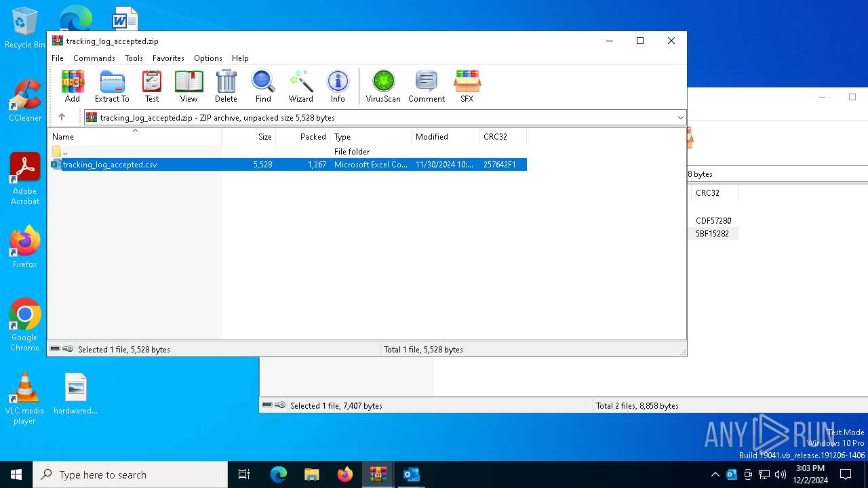Image resolution: width=868 pixels, height=488 pixels.
Task: Open the Comment tool
Action: pos(427,86)
